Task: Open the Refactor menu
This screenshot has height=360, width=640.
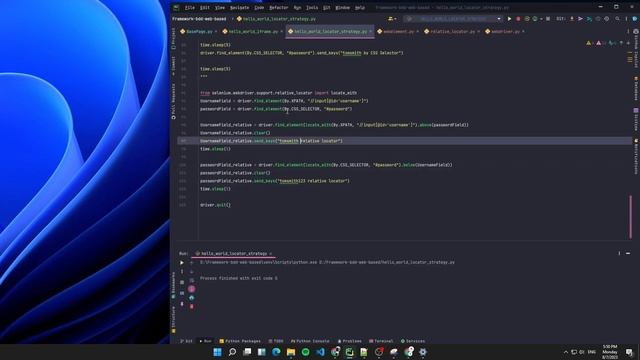Action: 278,7
